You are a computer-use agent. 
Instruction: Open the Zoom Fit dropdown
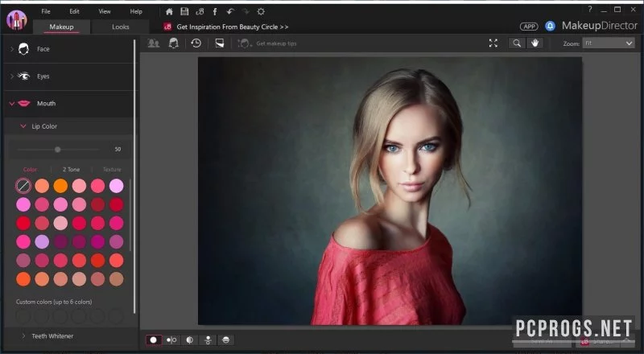click(x=609, y=43)
